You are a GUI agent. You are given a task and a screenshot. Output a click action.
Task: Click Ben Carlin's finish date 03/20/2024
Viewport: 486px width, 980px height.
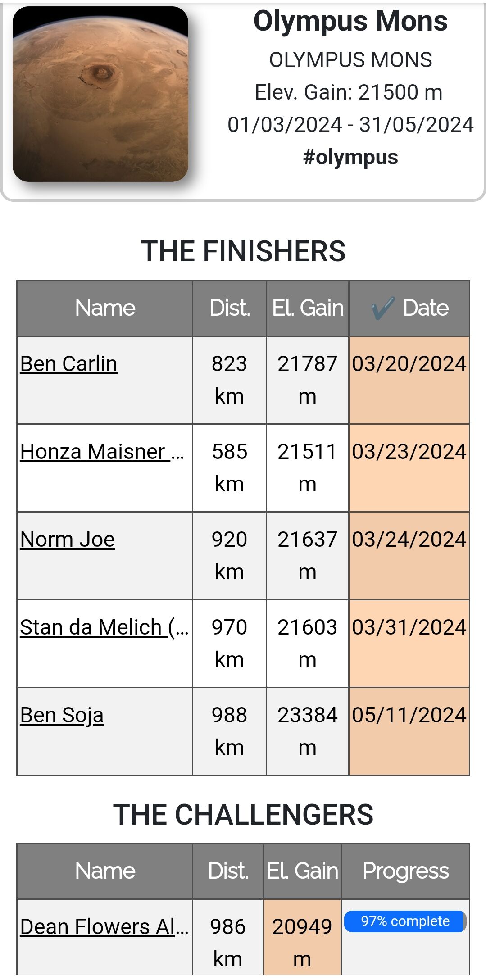(409, 364)
